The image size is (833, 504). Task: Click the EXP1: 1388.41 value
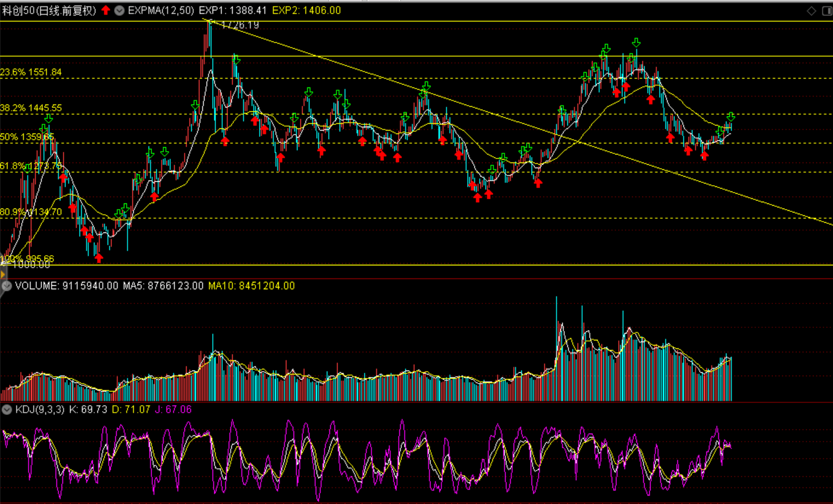[x=233, y=10]
